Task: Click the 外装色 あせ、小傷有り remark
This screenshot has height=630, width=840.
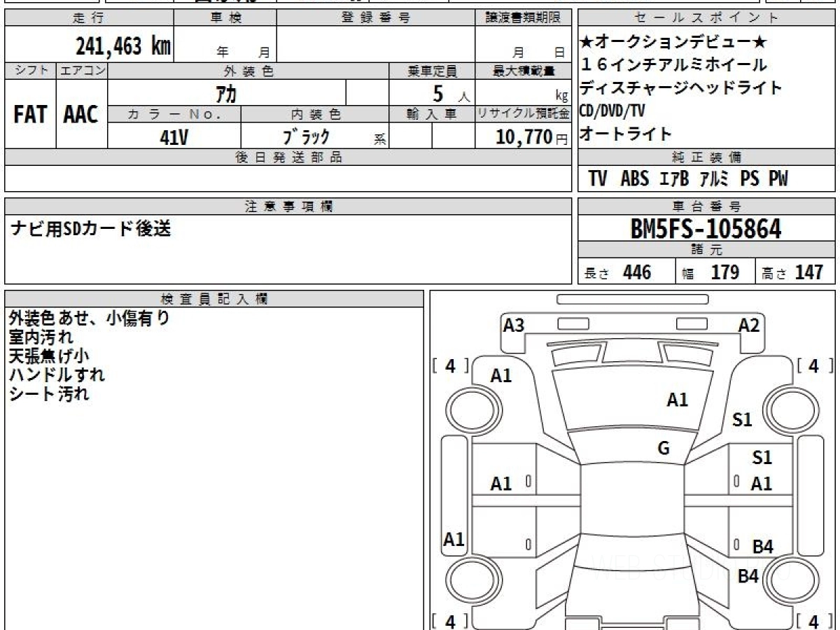Action: pyautogui.click(x=90, y=318)
